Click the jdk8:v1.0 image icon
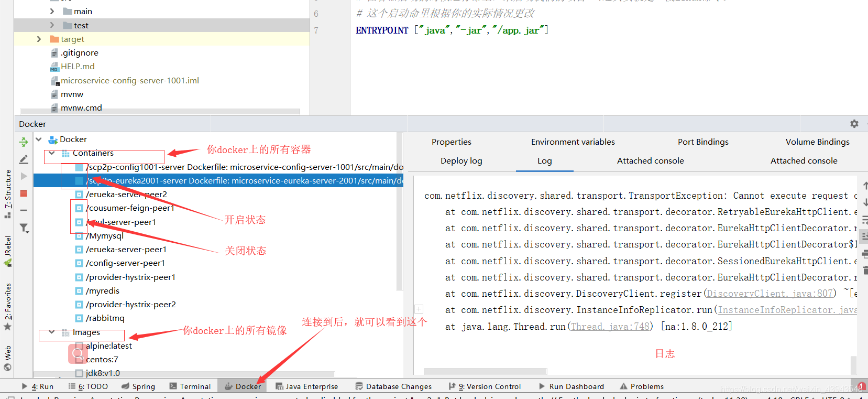This screenshot has width=868, height=399. coord(79,373)
